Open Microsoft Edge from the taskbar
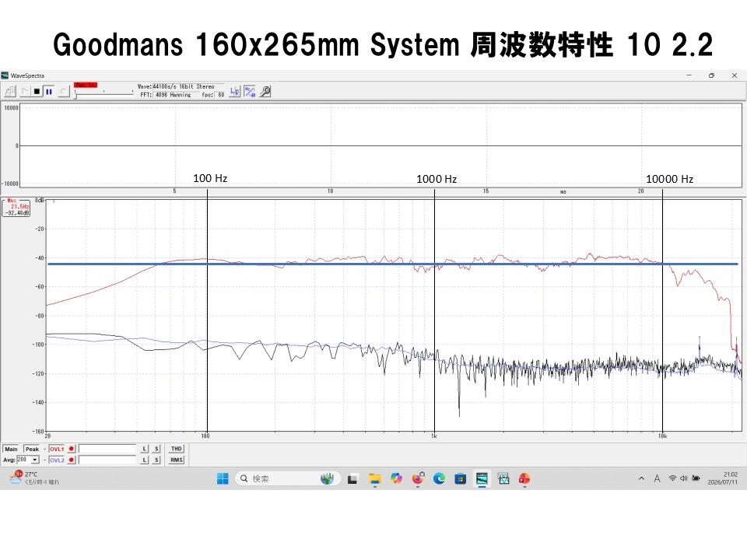747x560 pixels. pos(439,478)
